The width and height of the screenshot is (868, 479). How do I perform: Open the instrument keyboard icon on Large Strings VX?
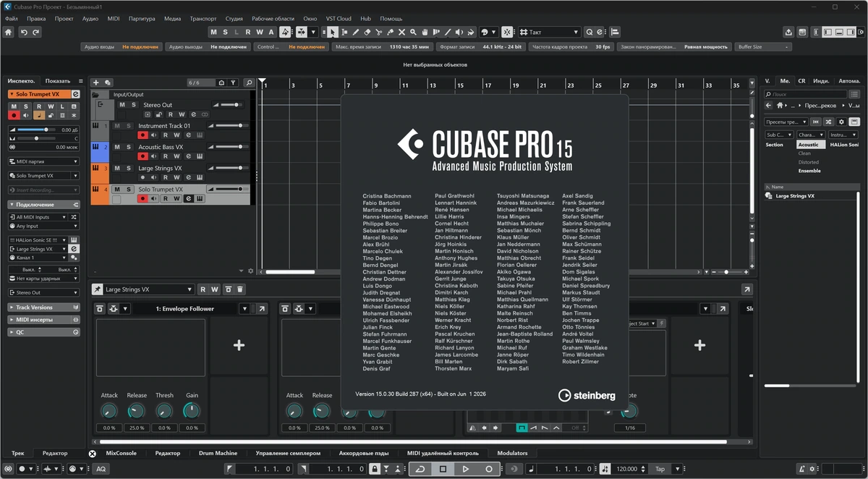(x=200, y=177)
